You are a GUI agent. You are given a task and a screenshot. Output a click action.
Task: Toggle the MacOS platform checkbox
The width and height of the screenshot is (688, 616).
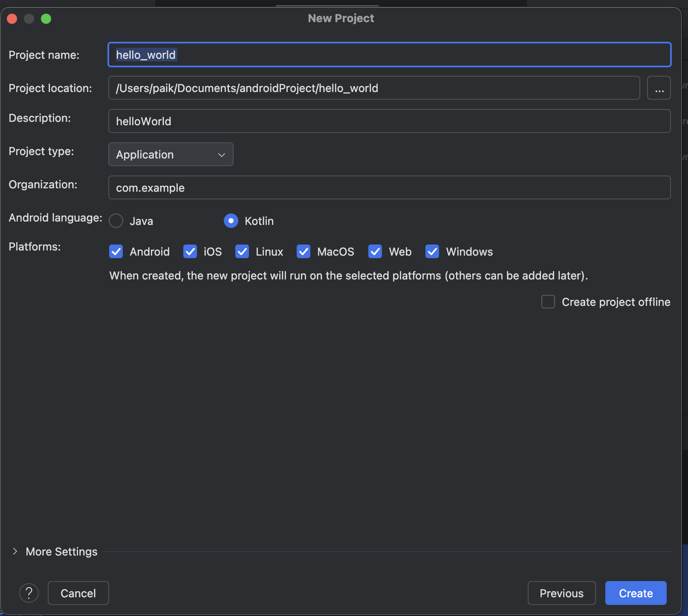[x=304, y=251]
